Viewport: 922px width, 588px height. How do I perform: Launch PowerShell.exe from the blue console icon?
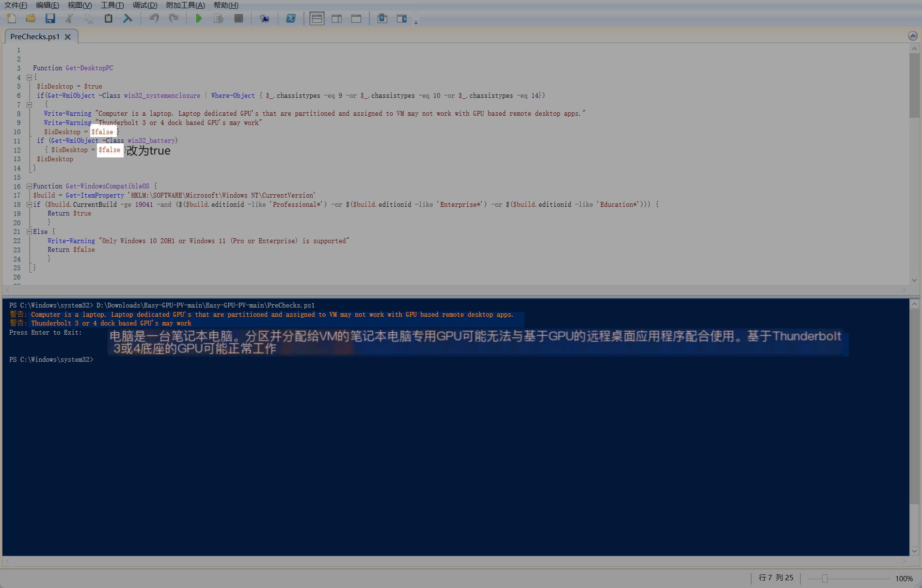[x=290, y=18]
